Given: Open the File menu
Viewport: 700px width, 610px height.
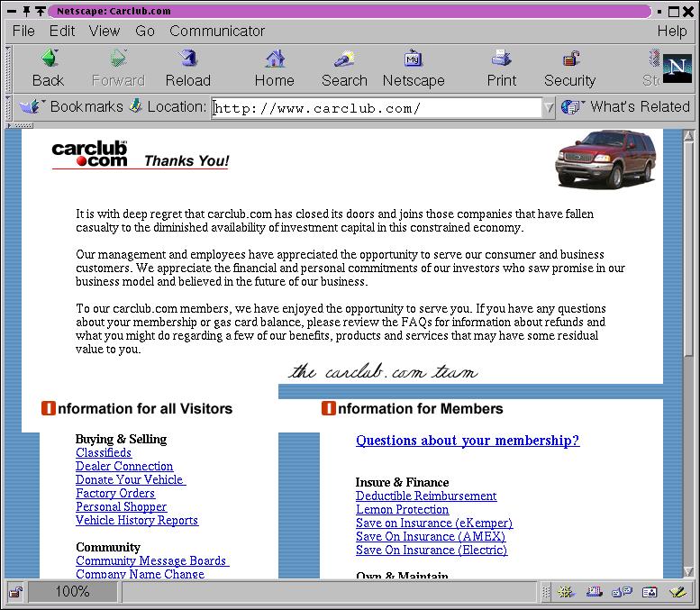Looking at the screenshot, I should click(x=23, y=31).
